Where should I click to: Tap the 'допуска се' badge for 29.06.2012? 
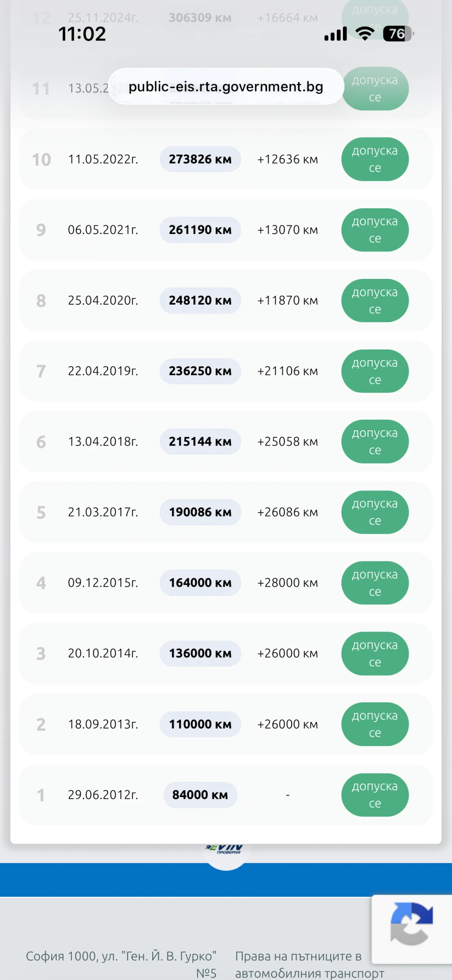coord(375,795)
